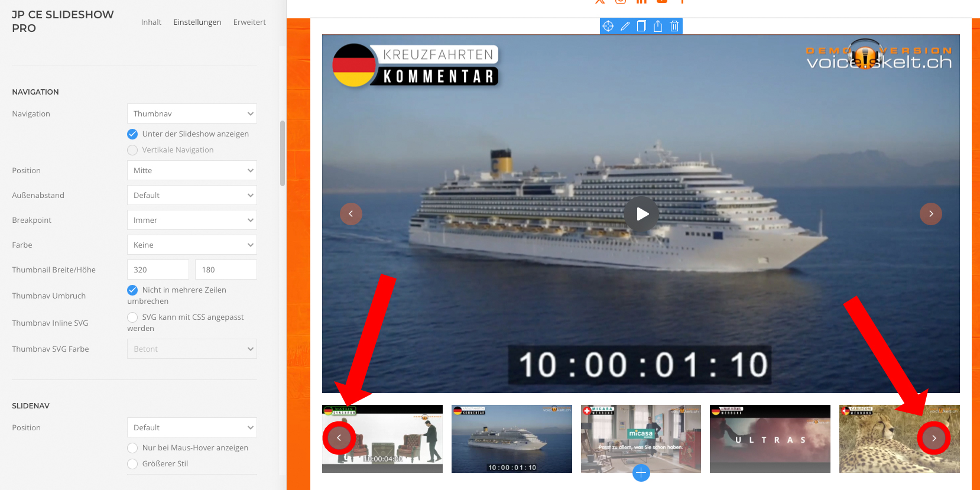The width and height of the screenshot is (980, 490).
Task: Open the Breakpoint 'Immer' dropdown
Action: click(192, 220)
